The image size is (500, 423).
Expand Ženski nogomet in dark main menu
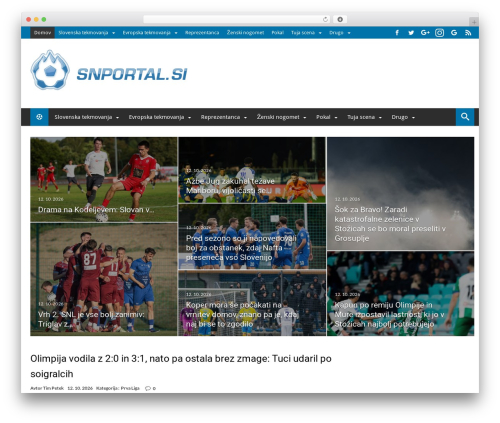tap(281, 117)
